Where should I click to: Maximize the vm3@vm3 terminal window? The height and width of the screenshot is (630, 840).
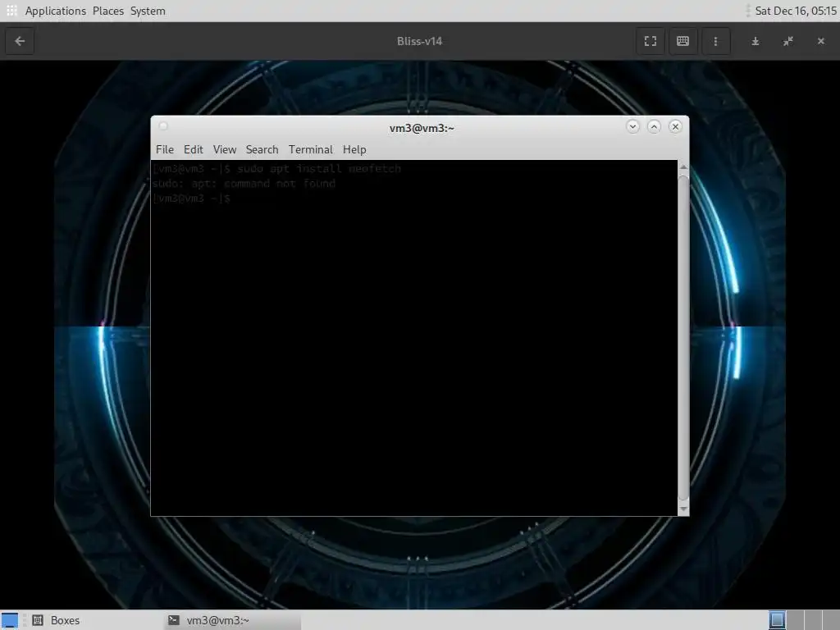(x=654, y=126)
